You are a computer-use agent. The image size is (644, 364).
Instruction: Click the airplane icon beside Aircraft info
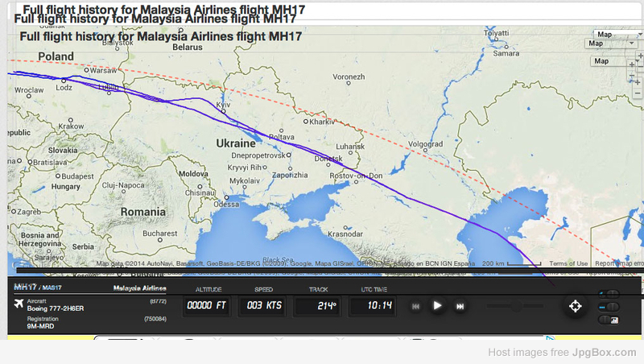point(19,303)
